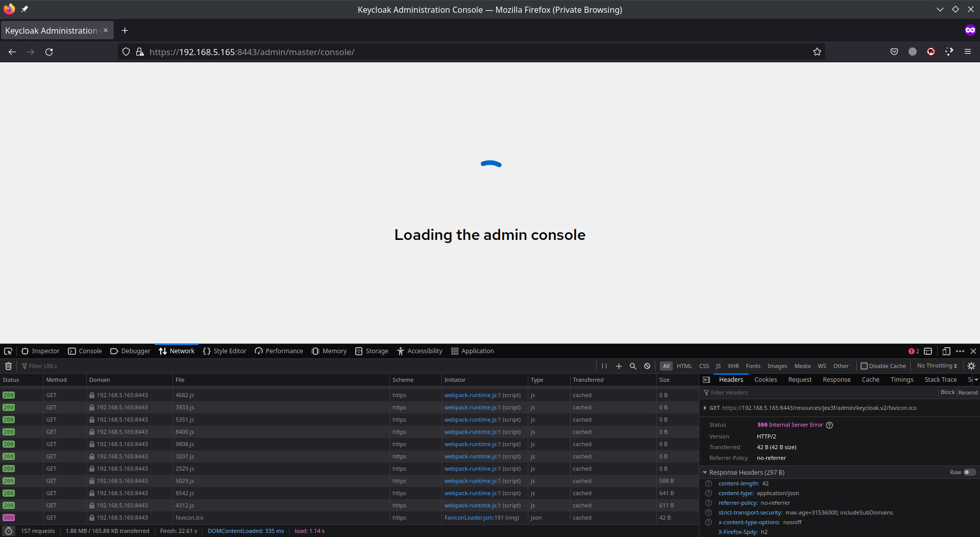Screen dimensions: 980x537
Task: Open network settings gear
Action: pos(971,366)
